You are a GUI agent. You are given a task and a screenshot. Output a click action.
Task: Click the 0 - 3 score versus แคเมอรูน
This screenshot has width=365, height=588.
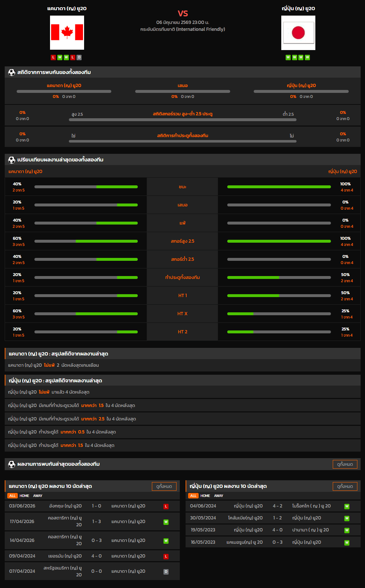click(x=277, y=542)
